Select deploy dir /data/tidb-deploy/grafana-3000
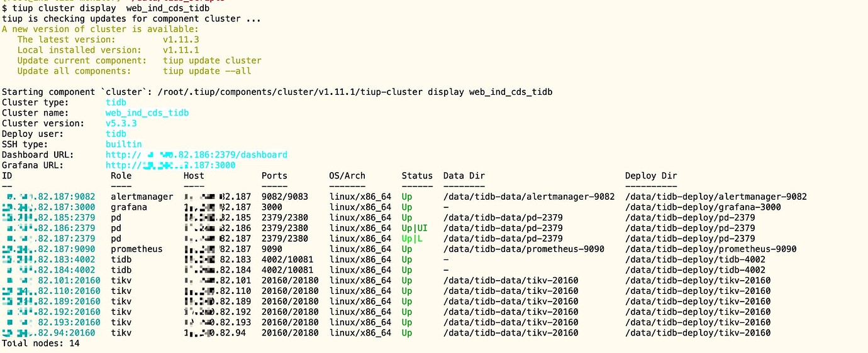The image size is (868, 353). point(703,207)
